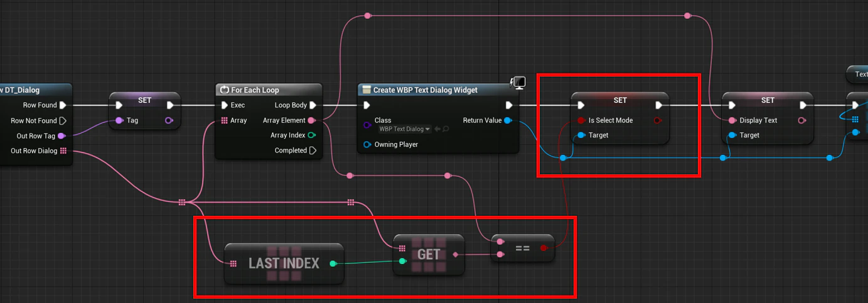Click Create Widget node exec input pin
This screenshot has height=303, width=868.
coord(367,105)
